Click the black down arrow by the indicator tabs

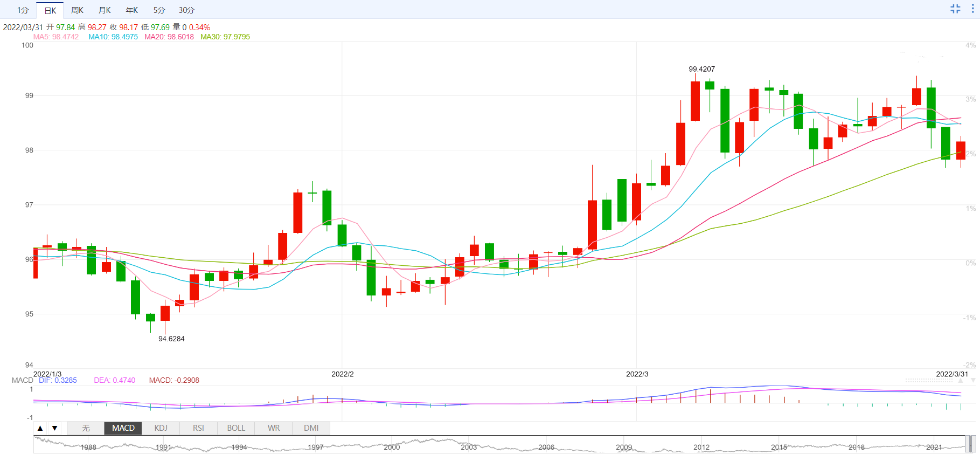tap(54, 428)
